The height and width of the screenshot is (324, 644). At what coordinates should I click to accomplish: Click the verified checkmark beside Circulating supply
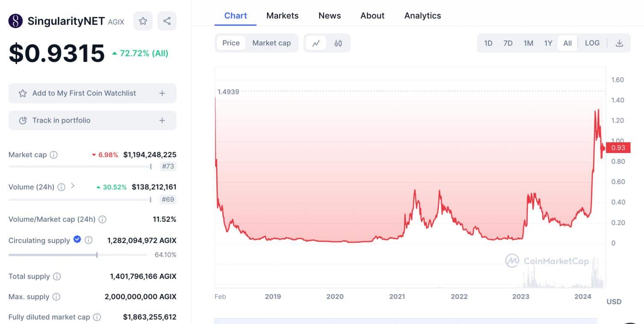point(77,239)
